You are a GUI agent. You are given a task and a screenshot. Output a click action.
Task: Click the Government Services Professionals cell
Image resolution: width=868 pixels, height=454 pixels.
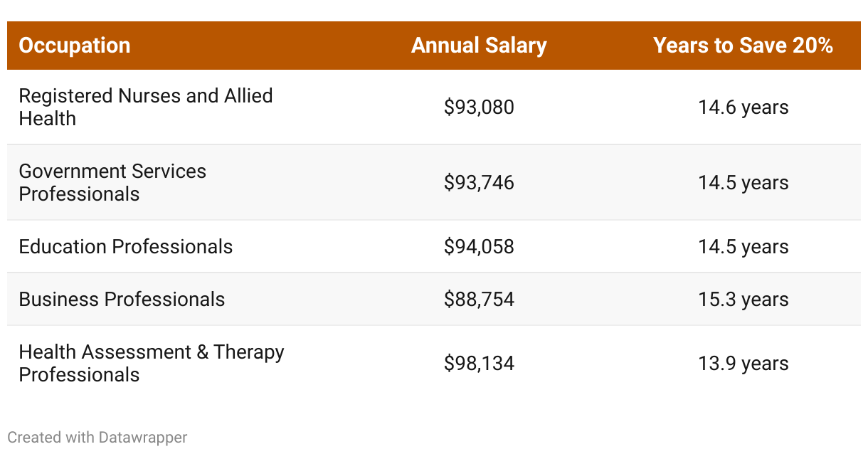[112, 182]
